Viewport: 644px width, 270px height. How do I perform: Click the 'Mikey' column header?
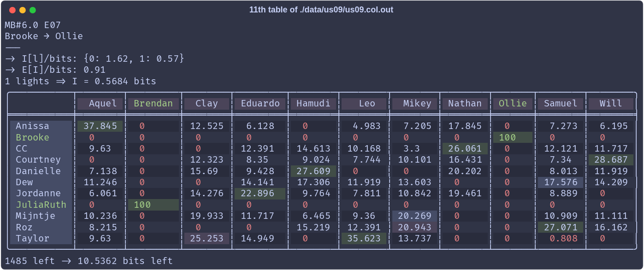[x=414, y=103]
